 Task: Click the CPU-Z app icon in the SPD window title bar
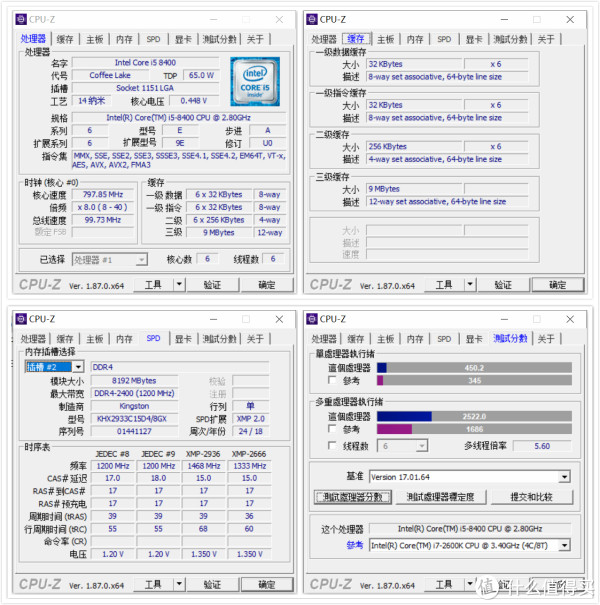click(21, 319)
